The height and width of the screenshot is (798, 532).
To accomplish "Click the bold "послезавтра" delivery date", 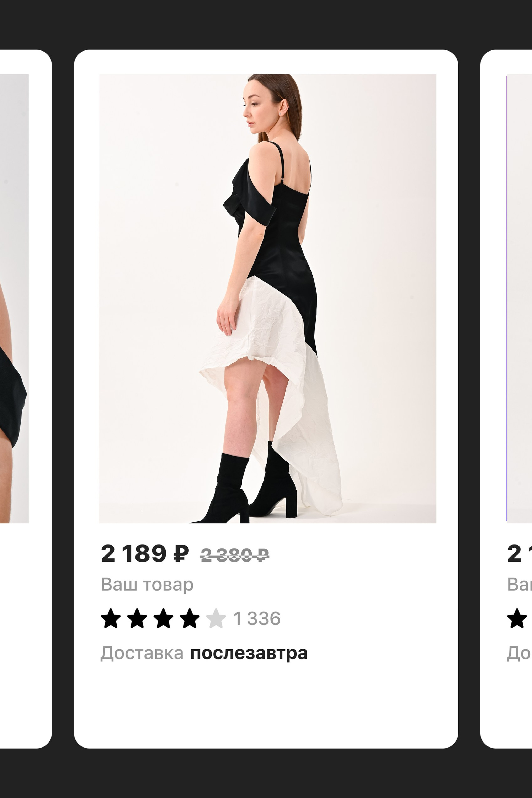I will click(249, 653).
